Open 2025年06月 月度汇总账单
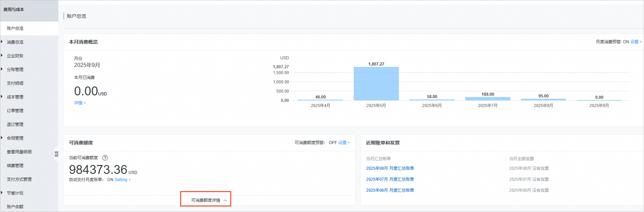 pos(390,190)
